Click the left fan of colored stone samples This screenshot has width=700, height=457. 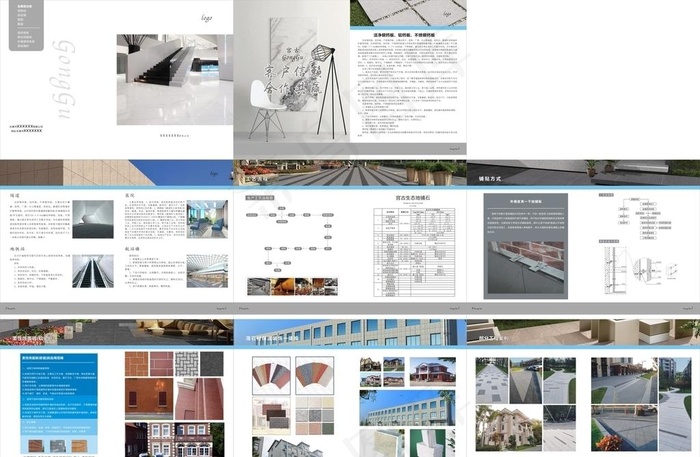tap(271, 375)
